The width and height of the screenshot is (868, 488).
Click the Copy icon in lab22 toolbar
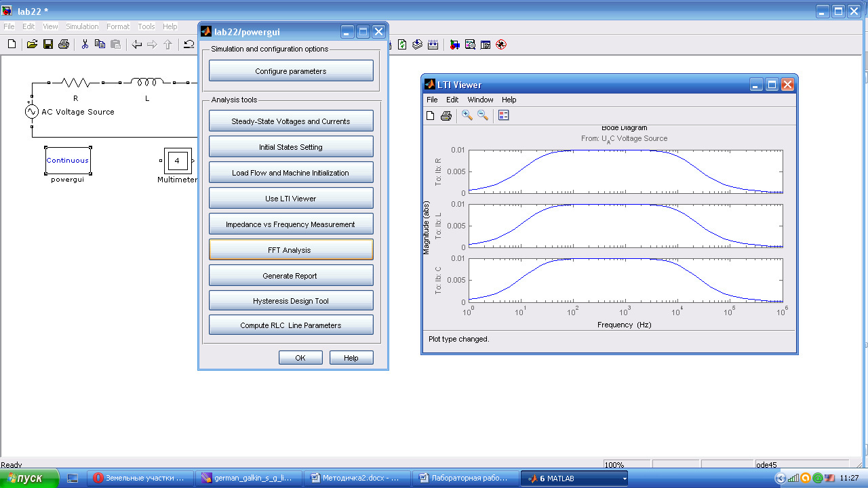pyautogui.click(x=100, y=45)
